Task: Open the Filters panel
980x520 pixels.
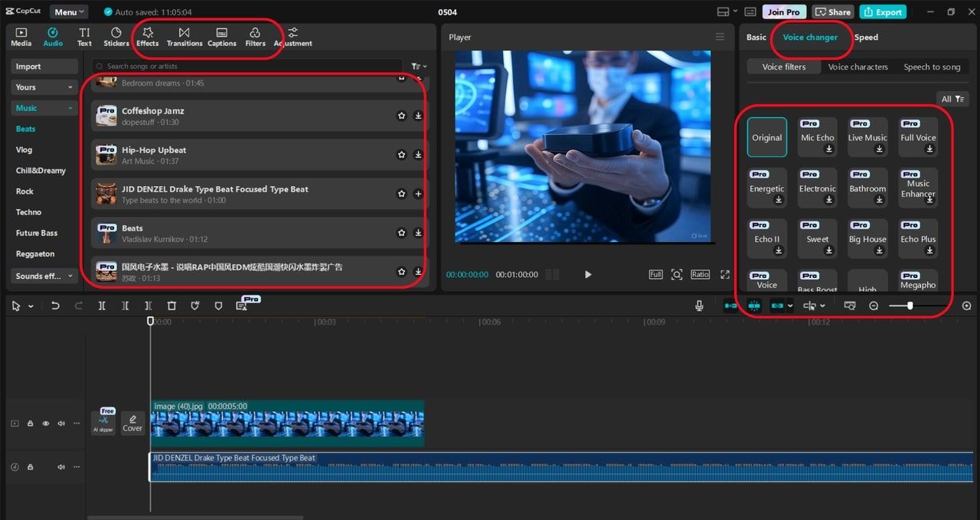Action: click(x=255, y=37)
